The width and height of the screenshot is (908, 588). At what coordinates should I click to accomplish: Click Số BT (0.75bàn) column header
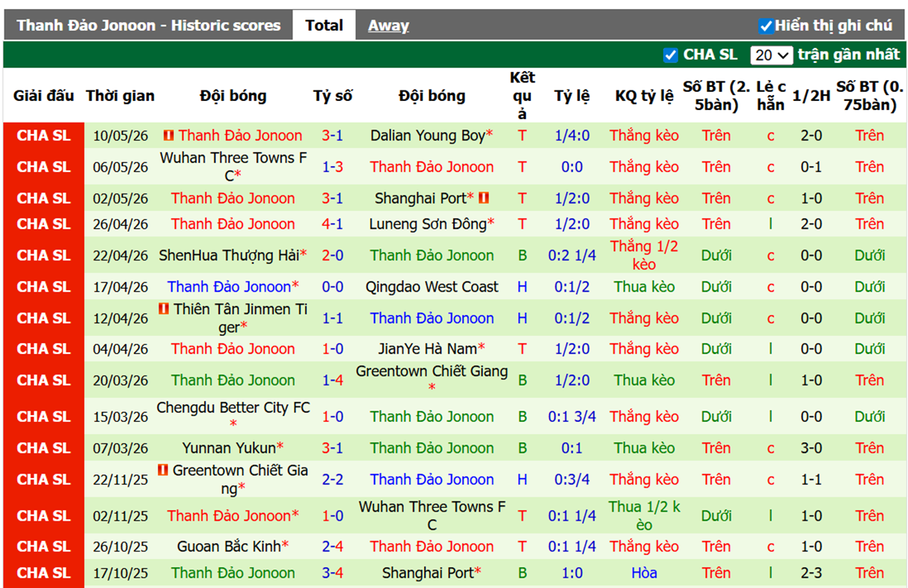click(870, 96)
